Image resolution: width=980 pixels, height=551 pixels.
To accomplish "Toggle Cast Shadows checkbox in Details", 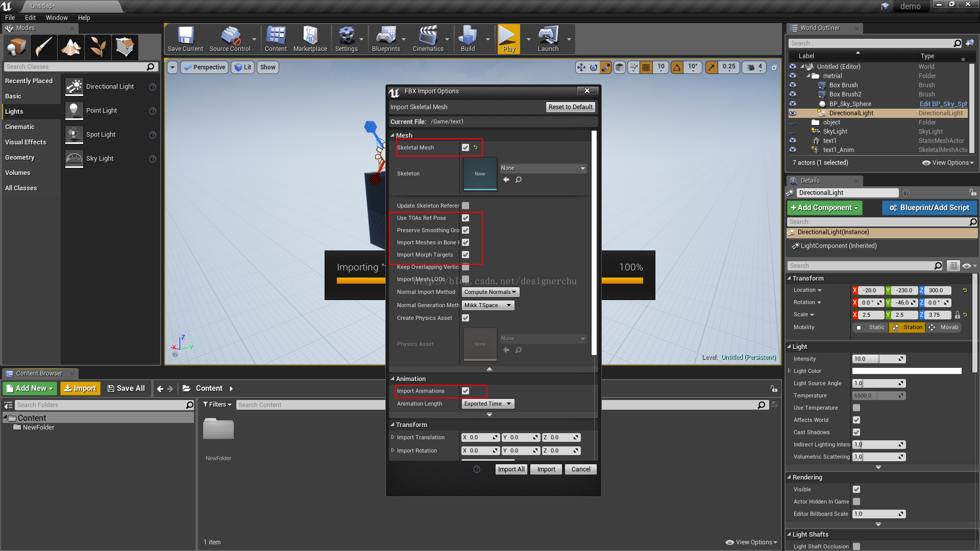I will (856, 432).
